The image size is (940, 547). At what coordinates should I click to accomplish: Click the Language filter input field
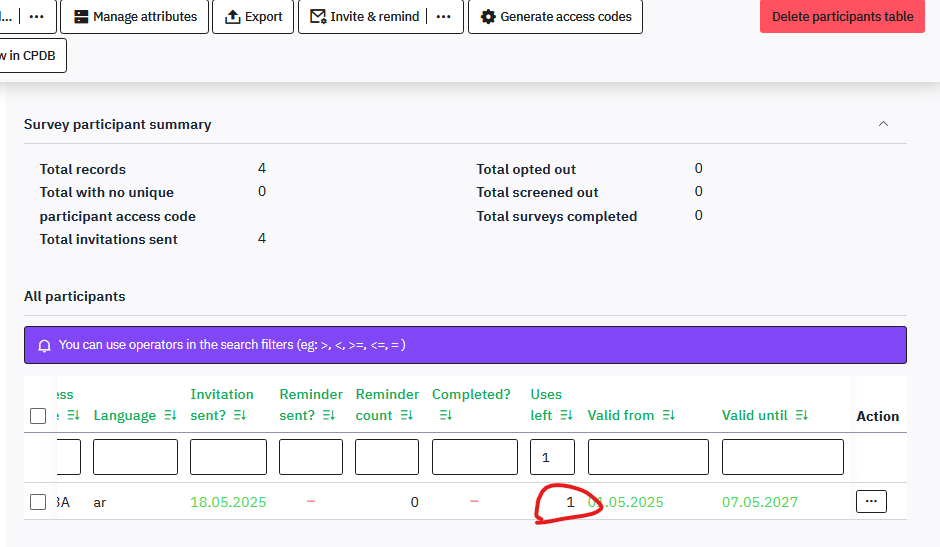135,457
